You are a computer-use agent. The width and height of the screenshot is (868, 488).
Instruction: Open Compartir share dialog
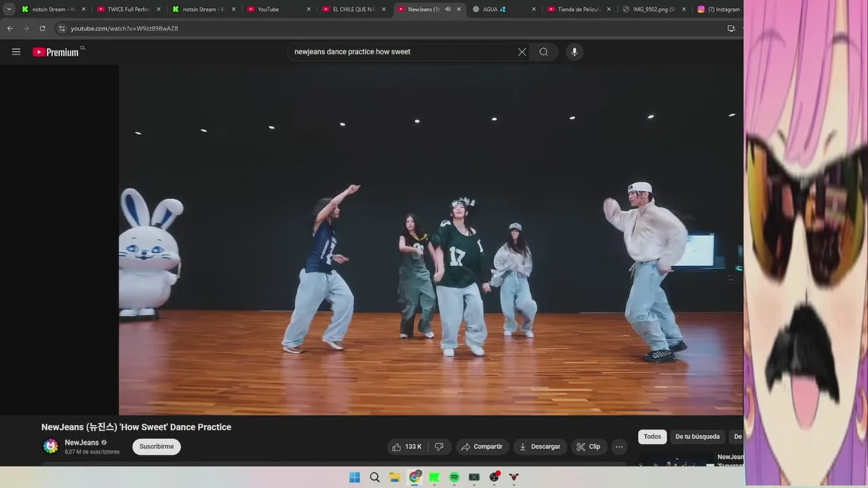(482, 447)
